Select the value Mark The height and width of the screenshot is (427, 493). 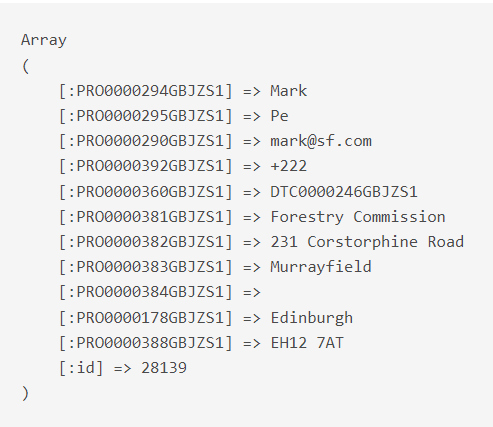pos(288,91)
